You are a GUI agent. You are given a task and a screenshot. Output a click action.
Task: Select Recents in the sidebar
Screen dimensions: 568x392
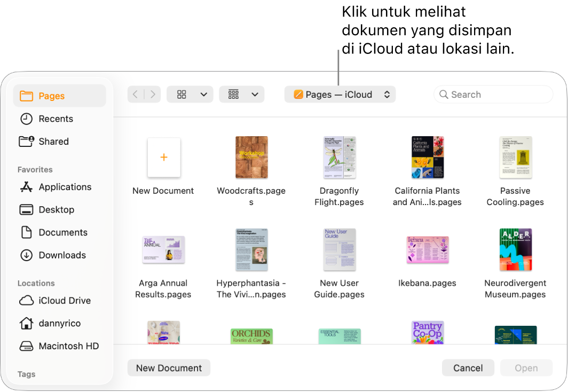pyautogui.click(x=55, y=119)
